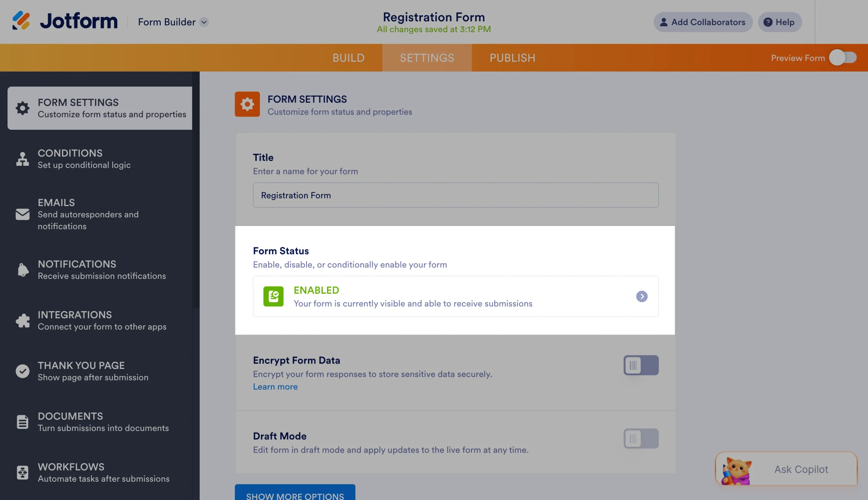The image size is (868, 500).
Task: Click the Jotform wordmark text
Action: point(79,21)
